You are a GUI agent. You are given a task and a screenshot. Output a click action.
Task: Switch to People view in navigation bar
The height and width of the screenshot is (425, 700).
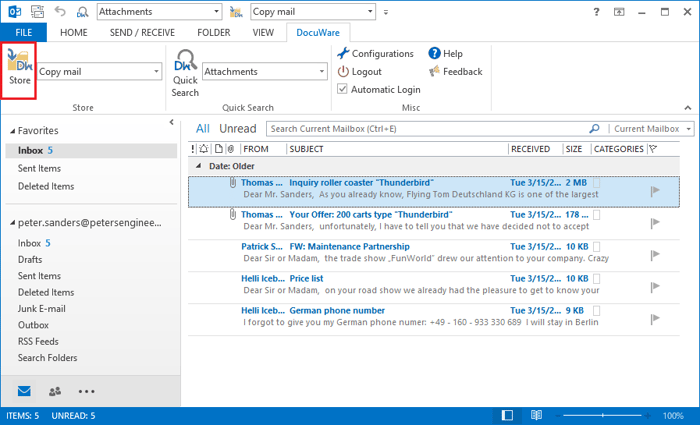[55, 391]
